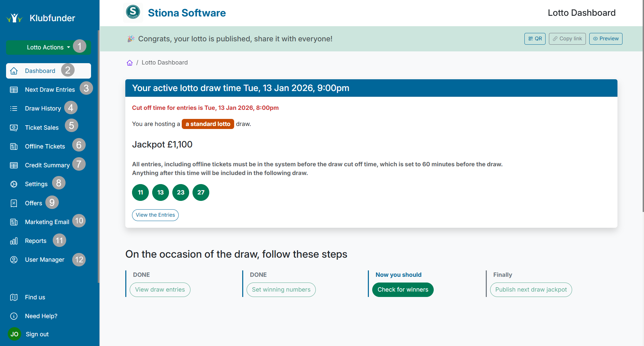Click Publish next draw jackpot
Viewport: 644px width, 346px height.
coord(531,289)
